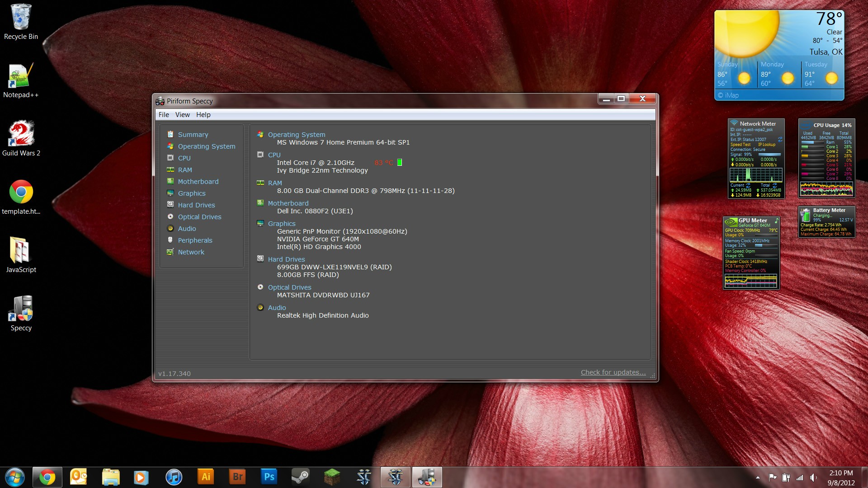Open the View menu
This screenshot has width=868, height=488.
[182, 115]
